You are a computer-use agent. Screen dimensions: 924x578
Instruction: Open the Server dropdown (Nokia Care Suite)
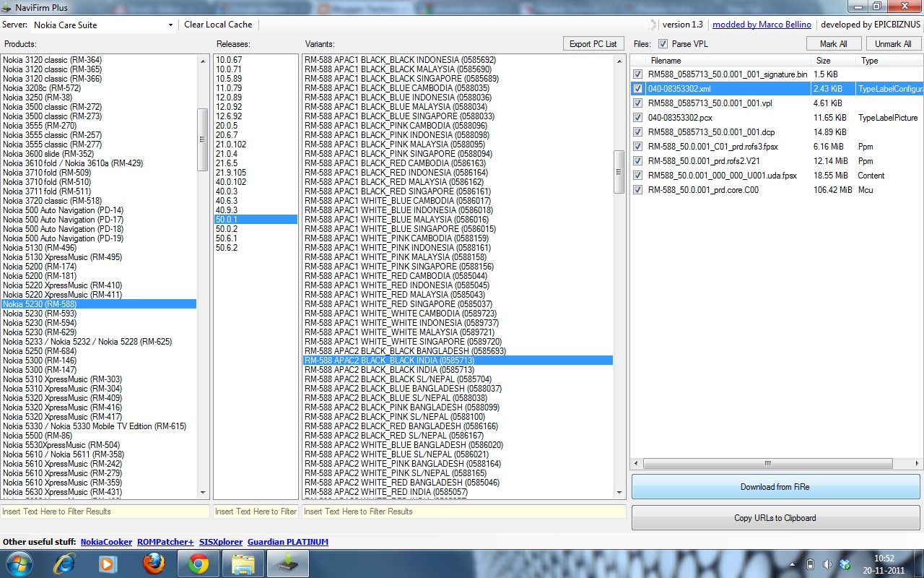104,25
